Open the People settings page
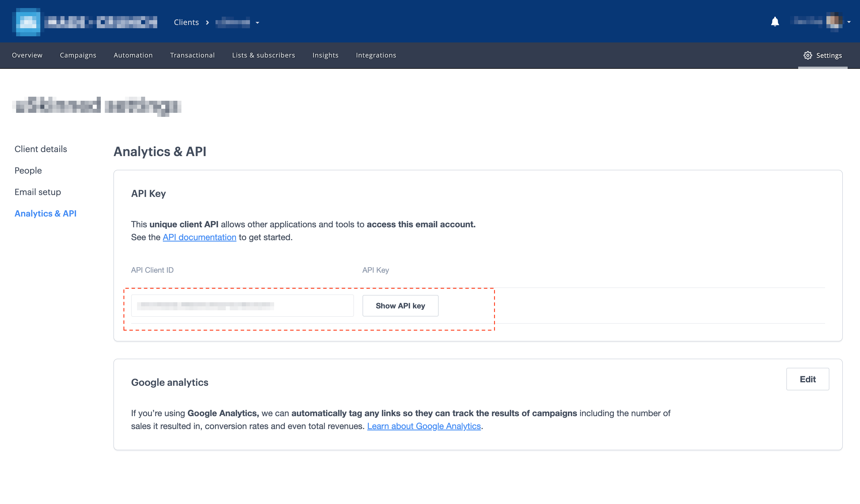This screenshot has height=504, width=860. tap(28, 170)
